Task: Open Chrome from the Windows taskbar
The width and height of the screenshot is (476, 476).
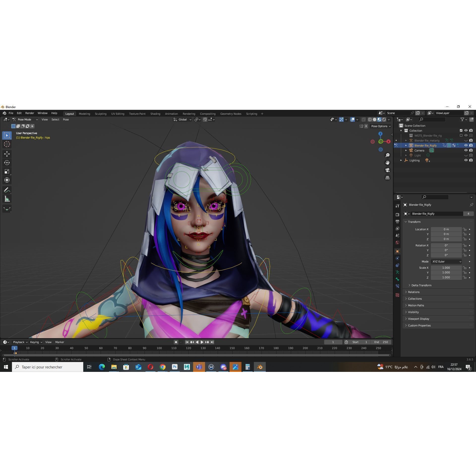Action: click(x=163, y=367)
